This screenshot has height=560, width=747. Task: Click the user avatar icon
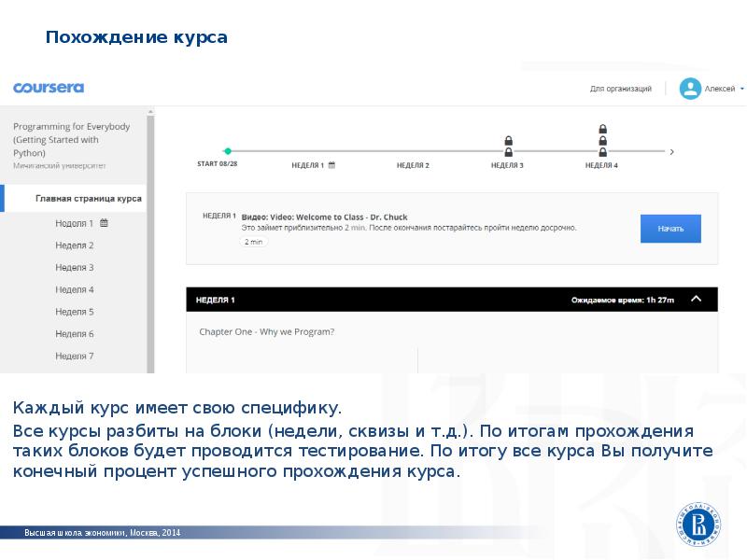[x=690, y=89]
